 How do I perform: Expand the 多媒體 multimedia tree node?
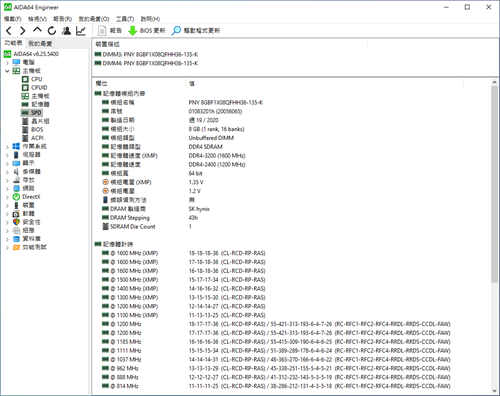click(x=8, y=171)
